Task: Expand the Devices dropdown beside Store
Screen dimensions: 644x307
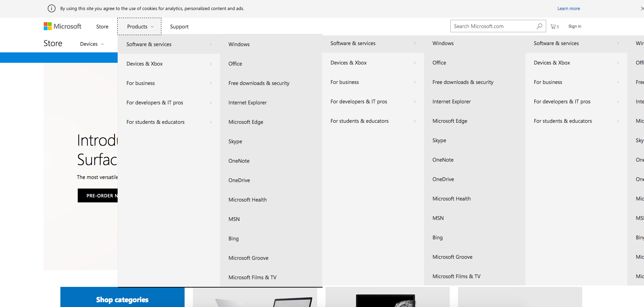Action: pyautogui.click(x=92, y=44)
